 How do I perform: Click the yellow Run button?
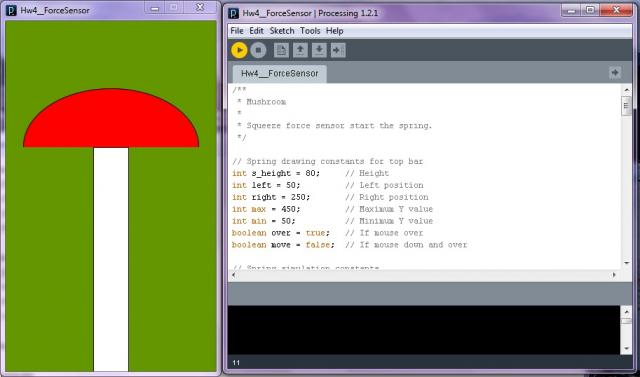pos(239,50)
